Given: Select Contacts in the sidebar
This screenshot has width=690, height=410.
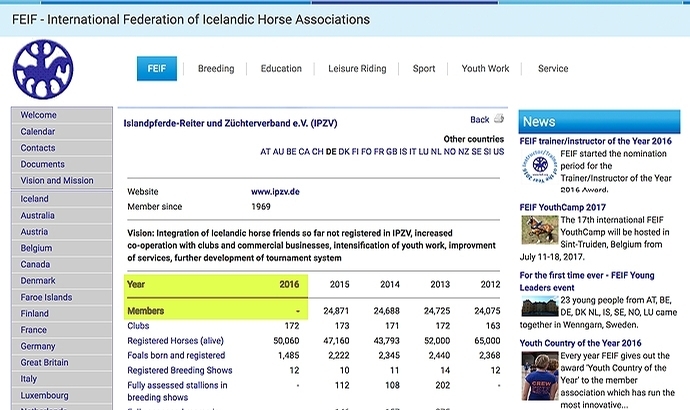Looking at the screenshot, I should (62, 148).
